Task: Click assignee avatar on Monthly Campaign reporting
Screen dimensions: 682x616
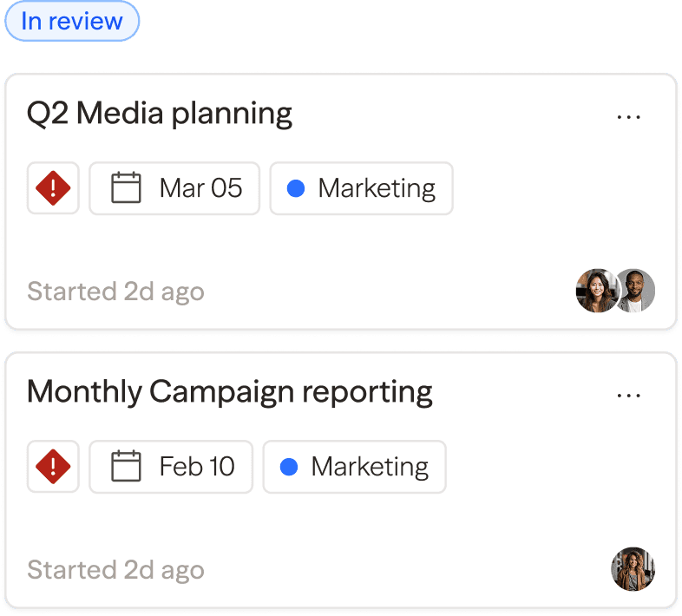Action: pos(633,569)
